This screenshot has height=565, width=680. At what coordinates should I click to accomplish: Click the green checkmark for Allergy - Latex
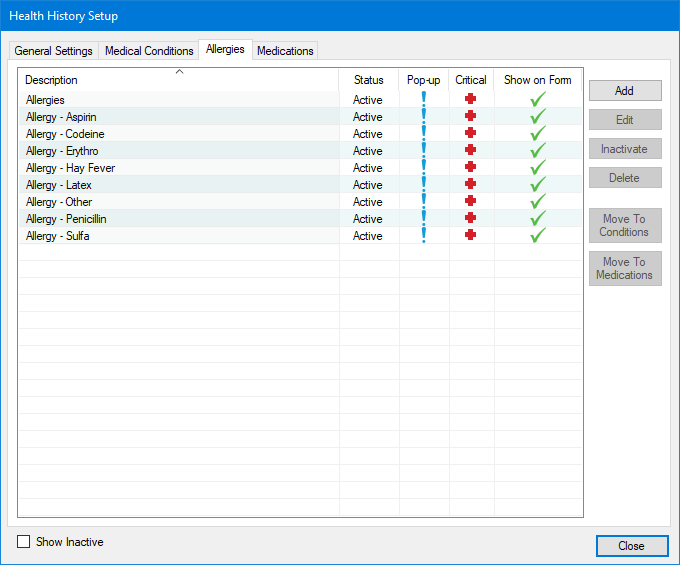point(538,185)
